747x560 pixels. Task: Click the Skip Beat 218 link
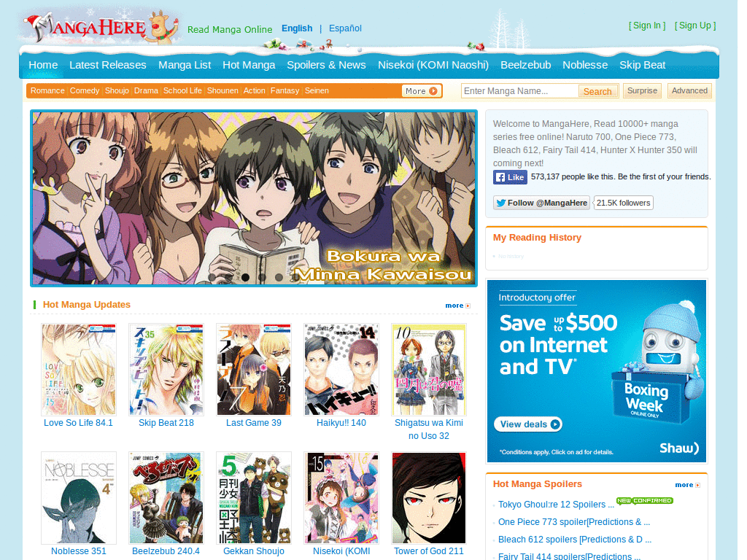166,423
